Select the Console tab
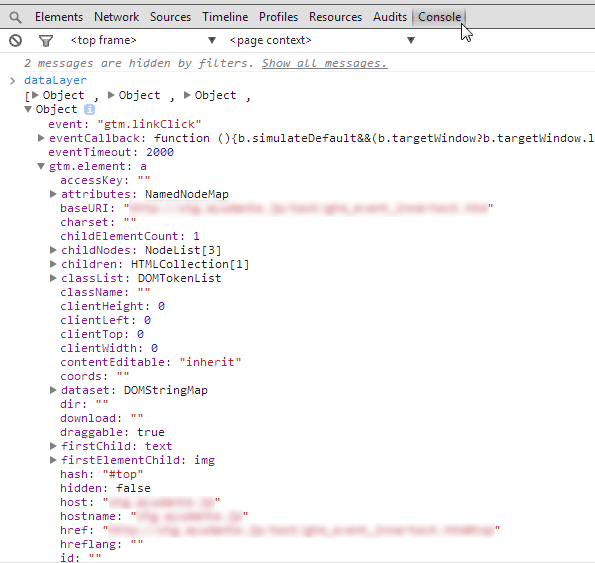The width and height of the screenshot is (595, 563). 439,17
